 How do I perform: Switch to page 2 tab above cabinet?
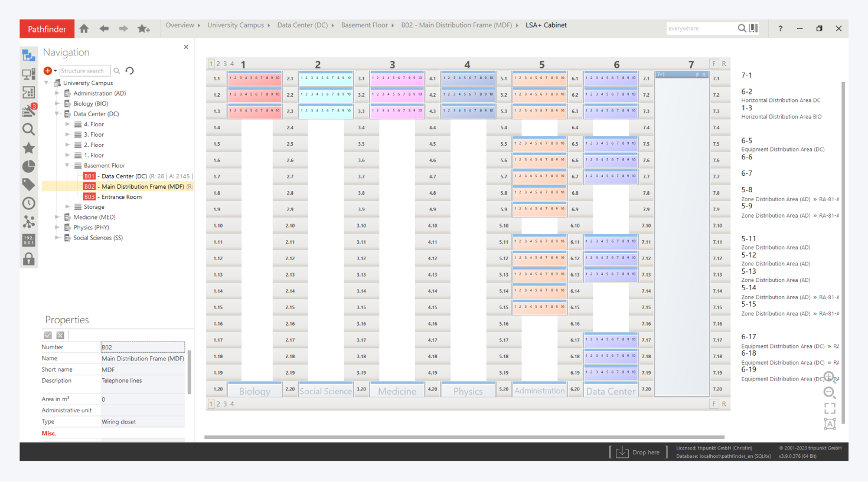tap(218, 64)
